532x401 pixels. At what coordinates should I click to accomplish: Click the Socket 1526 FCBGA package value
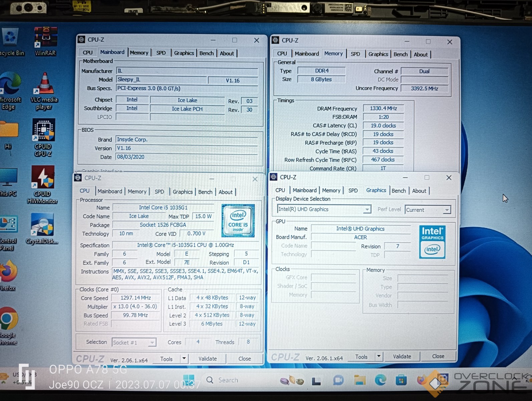(163, 225)
